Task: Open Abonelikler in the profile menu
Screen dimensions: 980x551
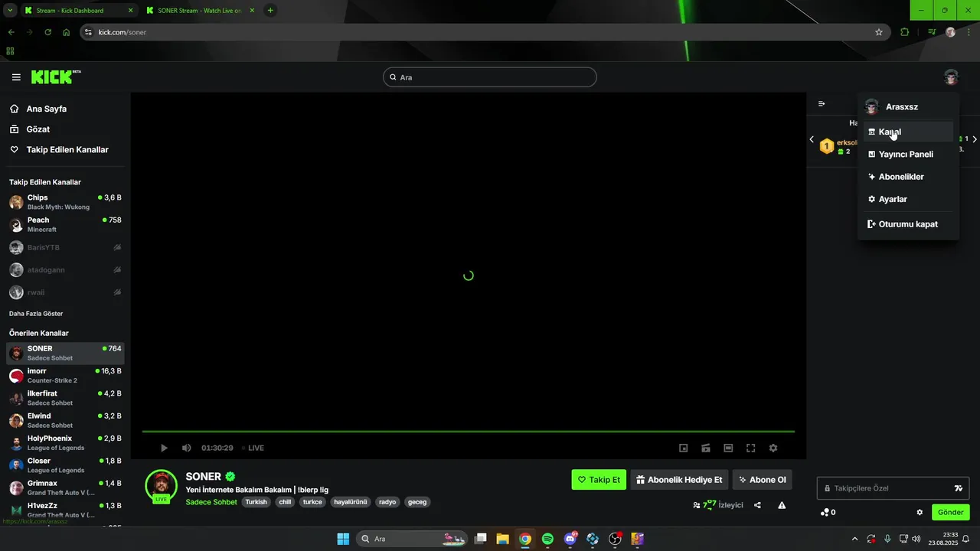Action: pyautogui.click(x=908, y=177)
